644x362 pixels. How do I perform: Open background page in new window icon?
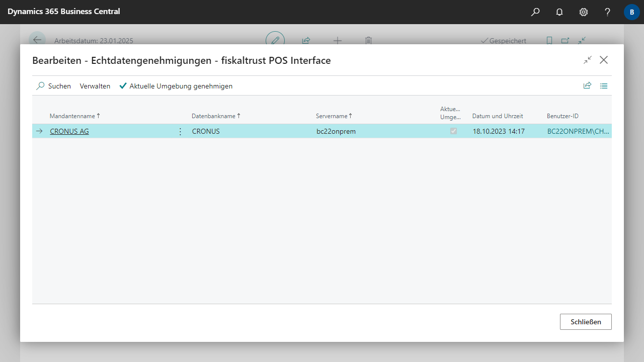(x=566, y=41)
